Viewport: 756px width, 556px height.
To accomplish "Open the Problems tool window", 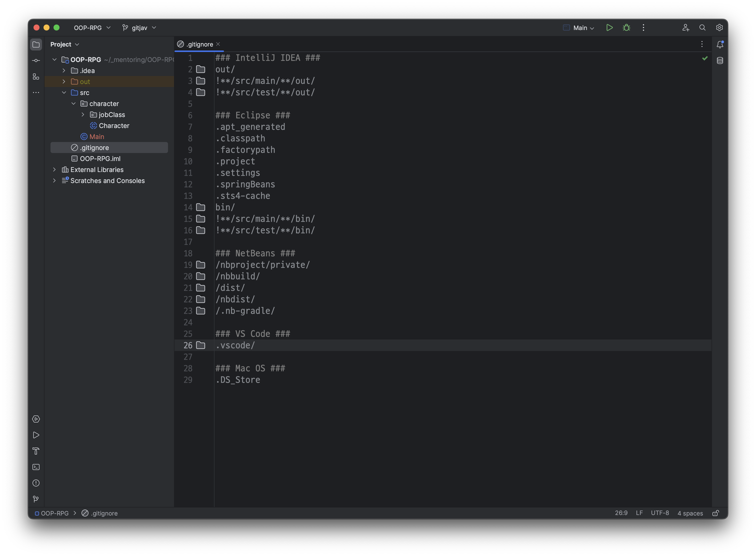I will (36, 483).
